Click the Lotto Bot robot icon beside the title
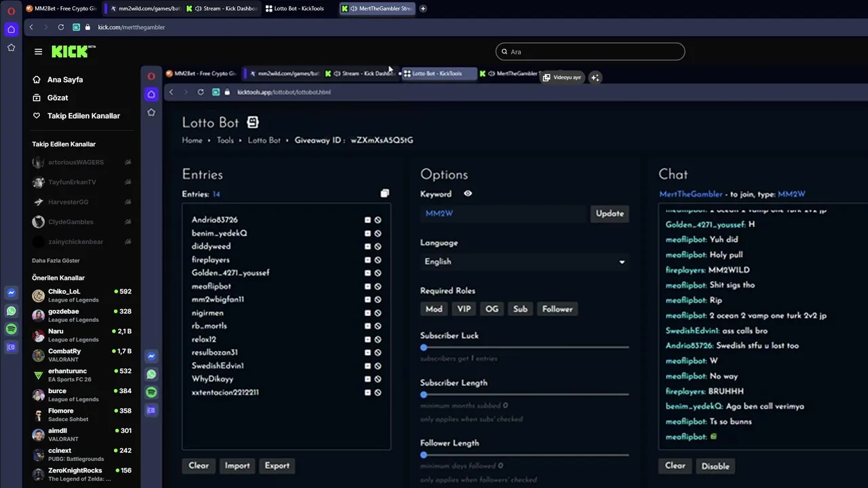The height and width of the screenshot is (488, 868). [x=253, y=122]
